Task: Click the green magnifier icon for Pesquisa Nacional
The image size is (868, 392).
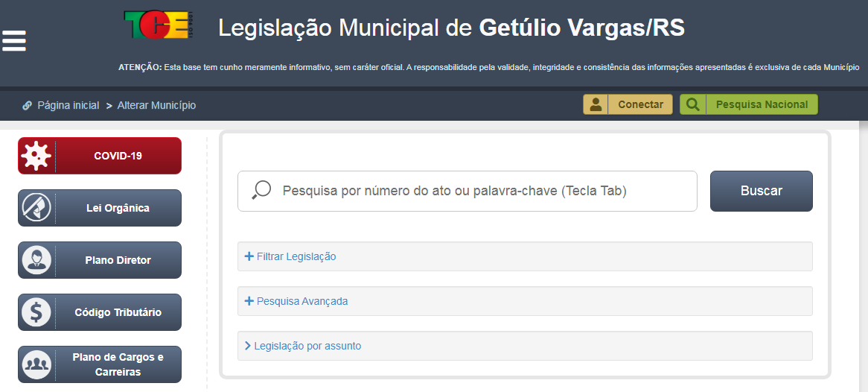Action: (x=692, y=104)
